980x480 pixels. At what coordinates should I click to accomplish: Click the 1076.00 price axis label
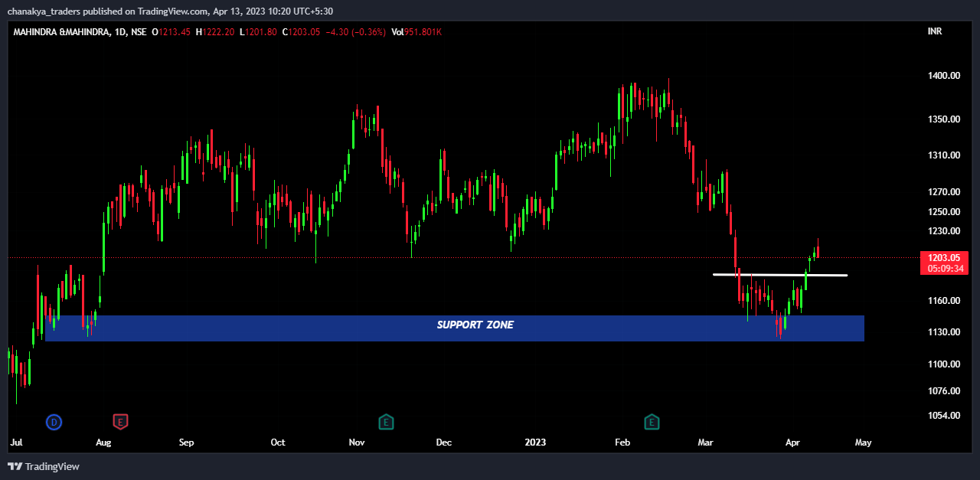point(943,391)
